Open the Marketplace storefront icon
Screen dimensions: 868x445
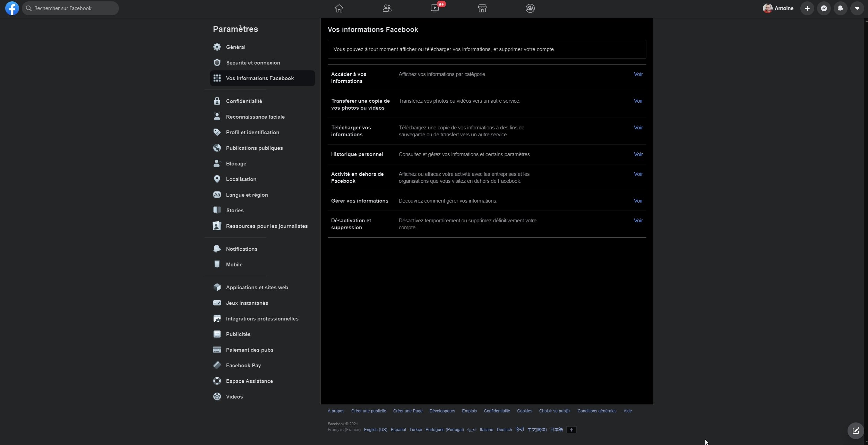pos(482,8)
